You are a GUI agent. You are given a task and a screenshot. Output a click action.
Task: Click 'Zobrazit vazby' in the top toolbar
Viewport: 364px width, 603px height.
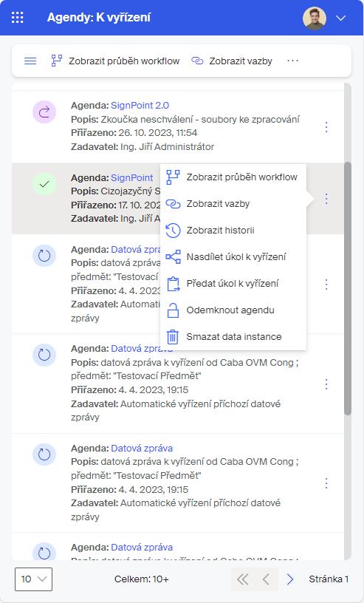231,61
